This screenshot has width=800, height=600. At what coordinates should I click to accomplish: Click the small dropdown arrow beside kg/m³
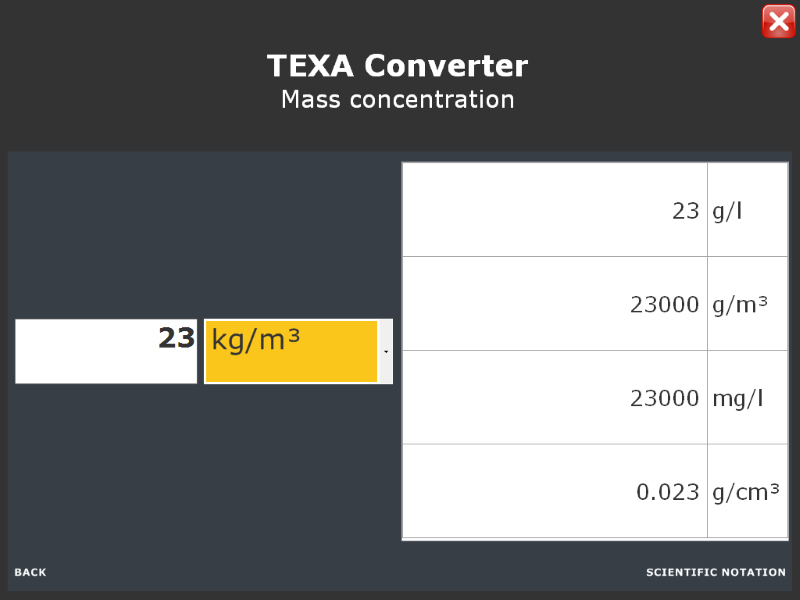pos(386,352)
